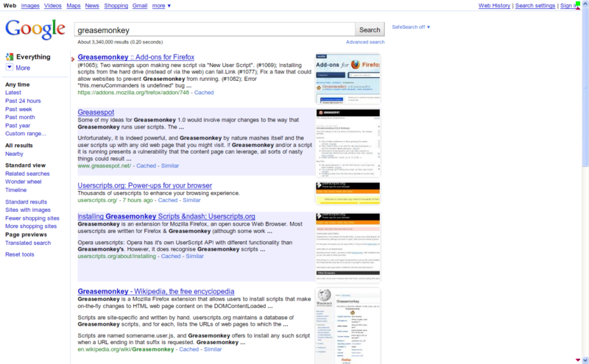
Task: Select More shopping sites option
Action: [31, 226]
